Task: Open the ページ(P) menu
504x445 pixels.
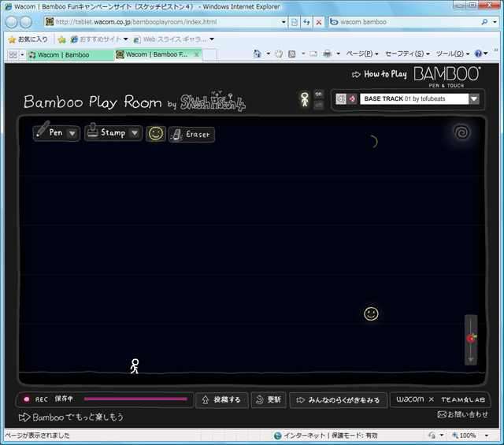Action: point(362,54)
